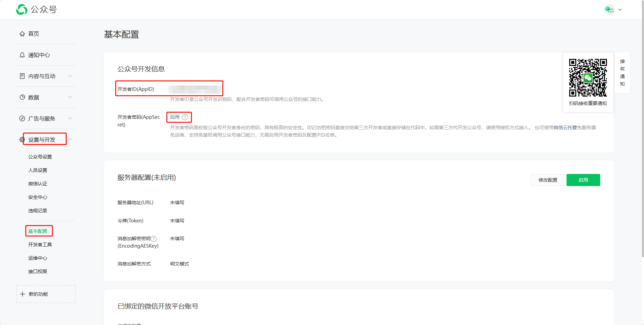Click the pie chart icon for 数据
This screenshot has width=644, height=325.
point(22,97)
